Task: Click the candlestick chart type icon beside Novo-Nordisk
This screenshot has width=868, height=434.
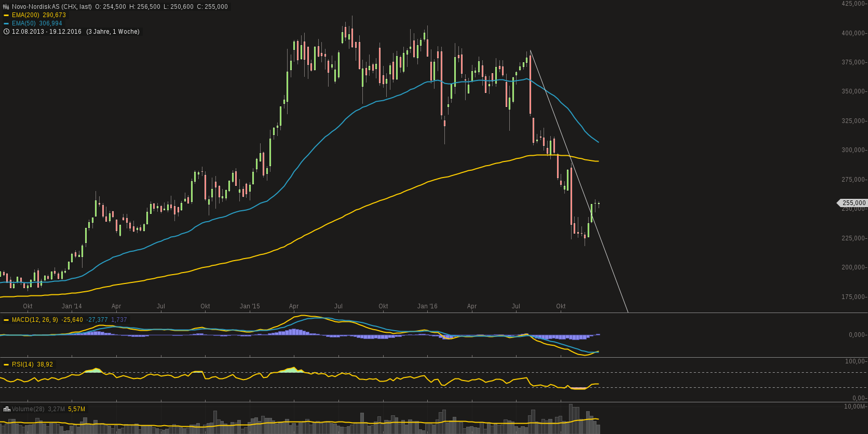Action: tap(6, 7)
